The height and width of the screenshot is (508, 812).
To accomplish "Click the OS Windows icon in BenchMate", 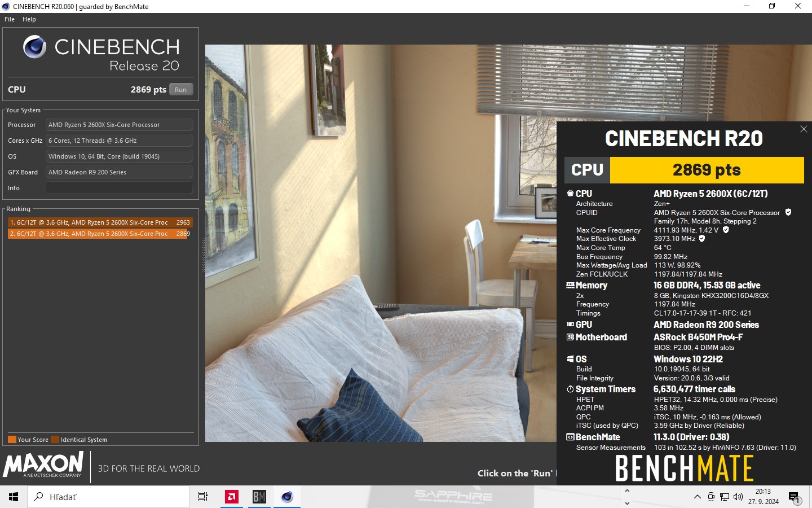I will 570,359.
